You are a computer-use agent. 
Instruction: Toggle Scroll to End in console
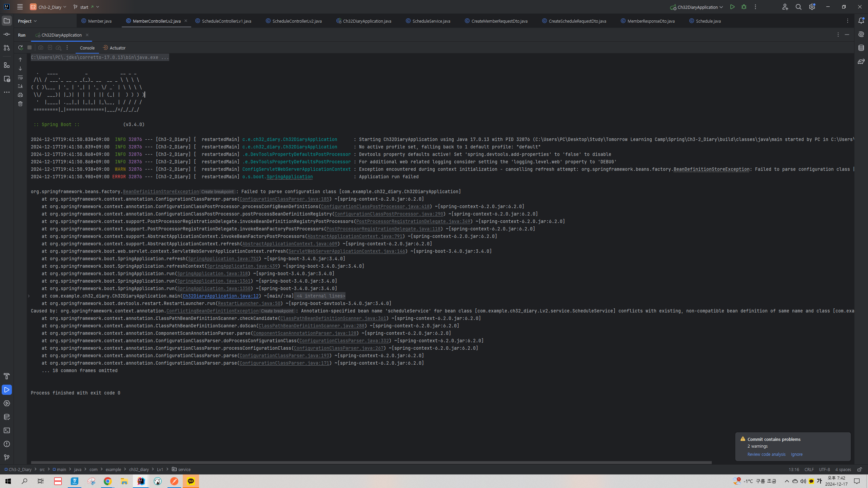click(x=20, y=86)
